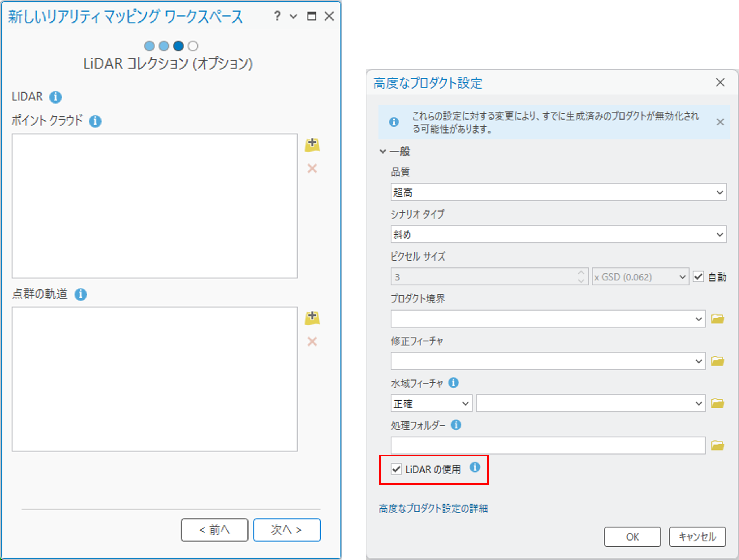Click info icon next to LiDAR の使用

(475, 467)
